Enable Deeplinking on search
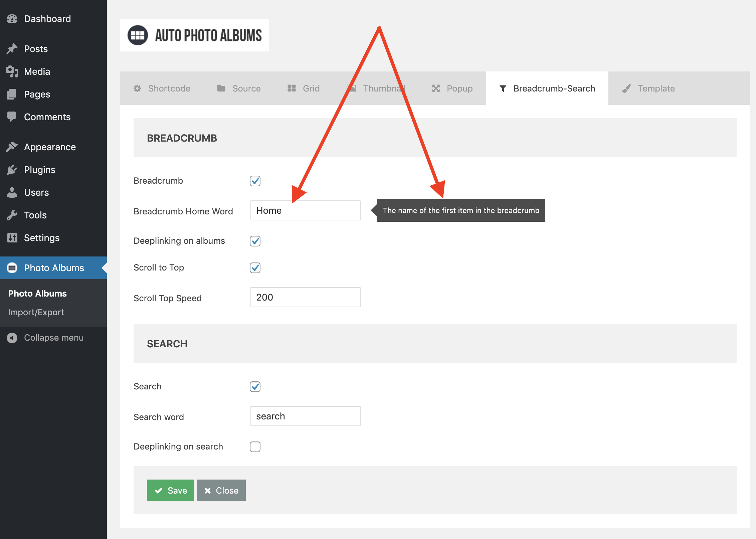 click(x=255, y=447)
